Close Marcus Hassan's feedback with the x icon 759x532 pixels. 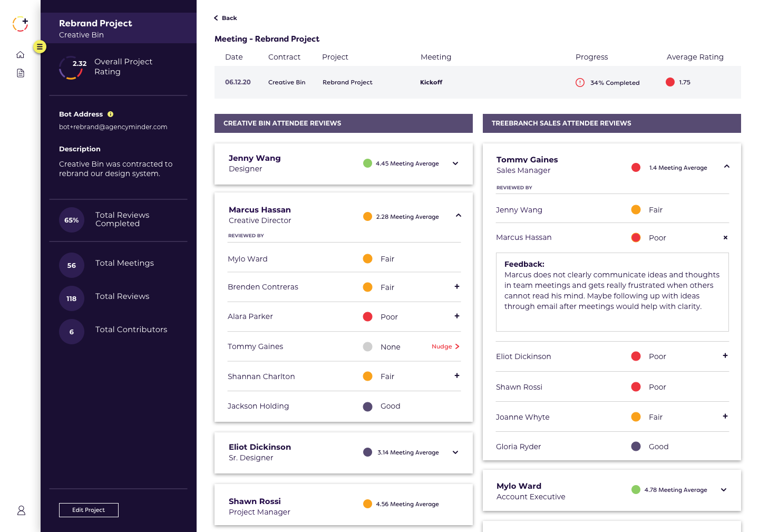click(x=725, y=238)
